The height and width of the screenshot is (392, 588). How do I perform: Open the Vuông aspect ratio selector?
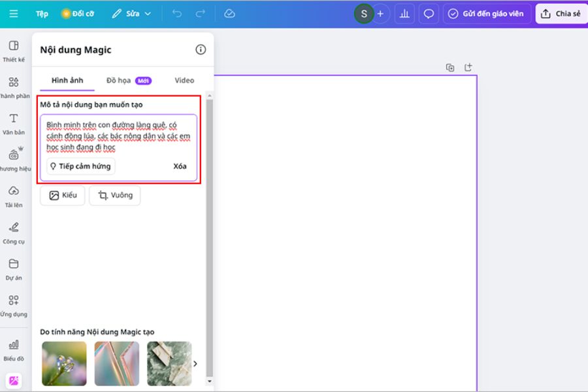(x=115, y=195)
